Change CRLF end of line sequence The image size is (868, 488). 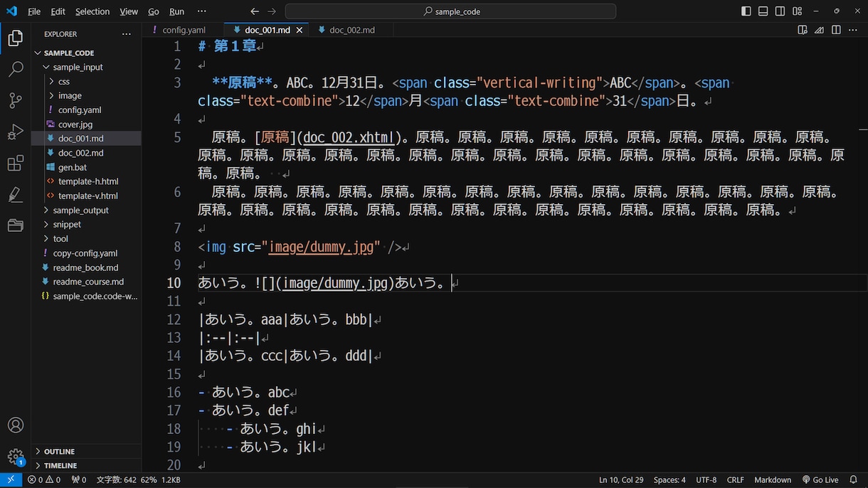(736, 480)
